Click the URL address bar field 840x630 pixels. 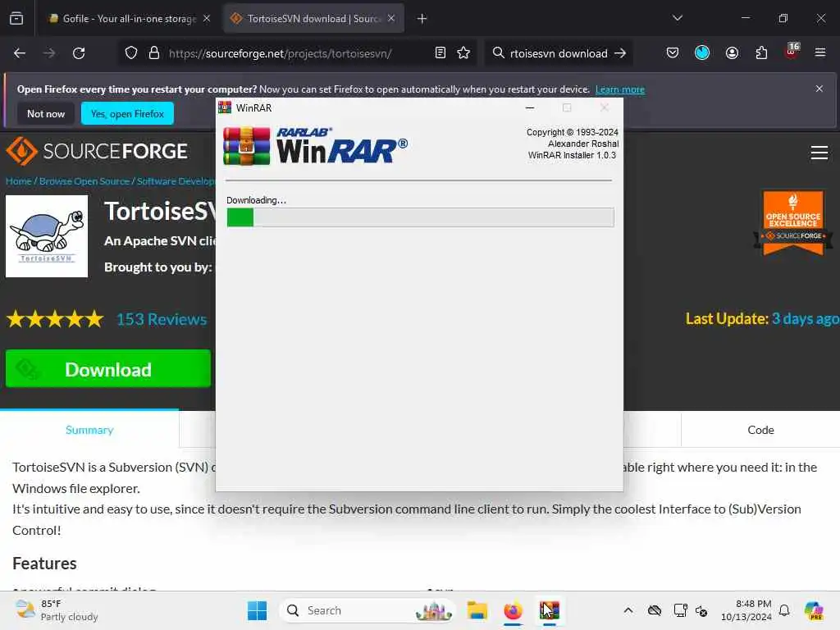click(x=297, y=53)
